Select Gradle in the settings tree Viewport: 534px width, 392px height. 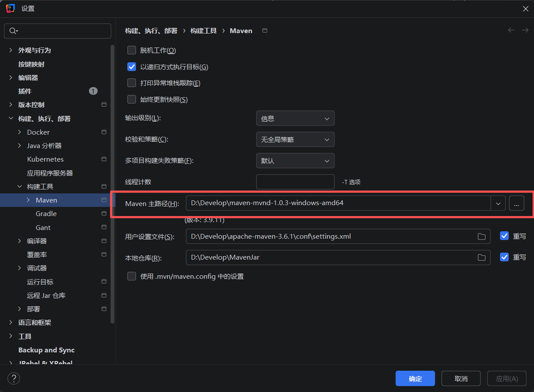(46, 214)
